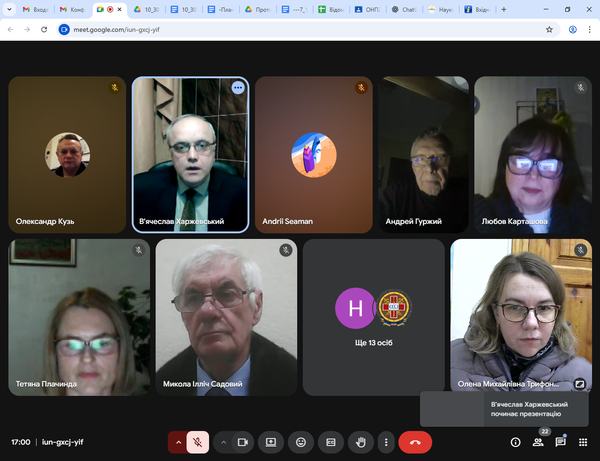Image resolution: width=600 pixels, height=461 pixels.
Task: Open the three-dot more options menu
Action: tap(385, 441)
